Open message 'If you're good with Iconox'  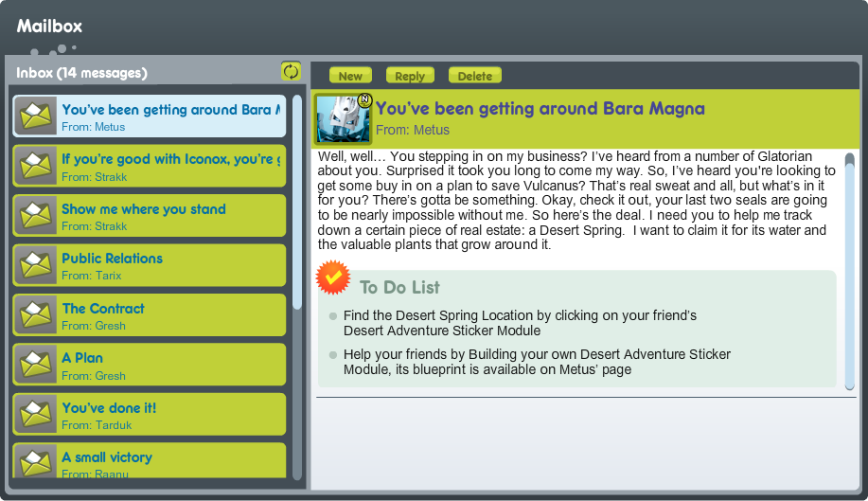(x=150, y=166)
